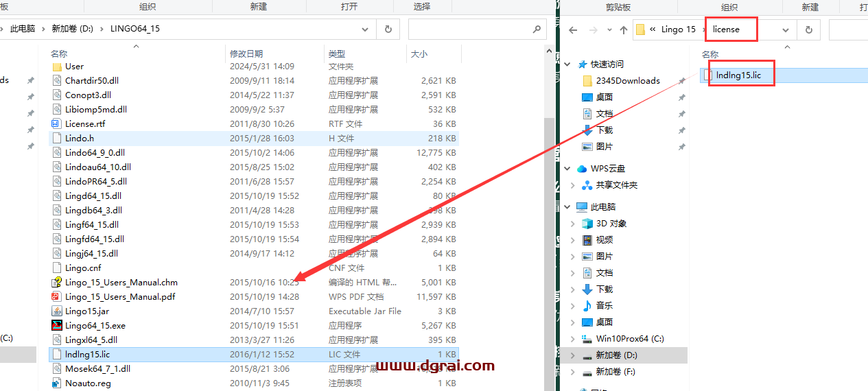Select the Lingo_15_Users_Manual.chm help icon
This screenshot has height=391, width=868.
tap(57, 282)
